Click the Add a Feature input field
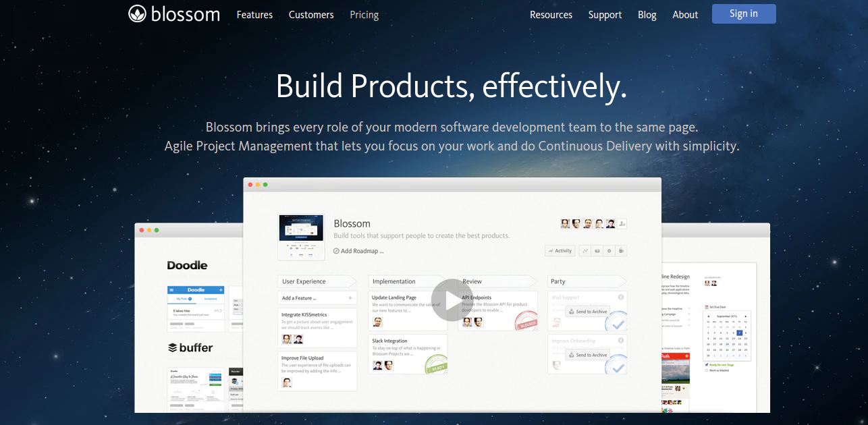The width and height of the screenshot is (868, 425). (x=317, y=297)
